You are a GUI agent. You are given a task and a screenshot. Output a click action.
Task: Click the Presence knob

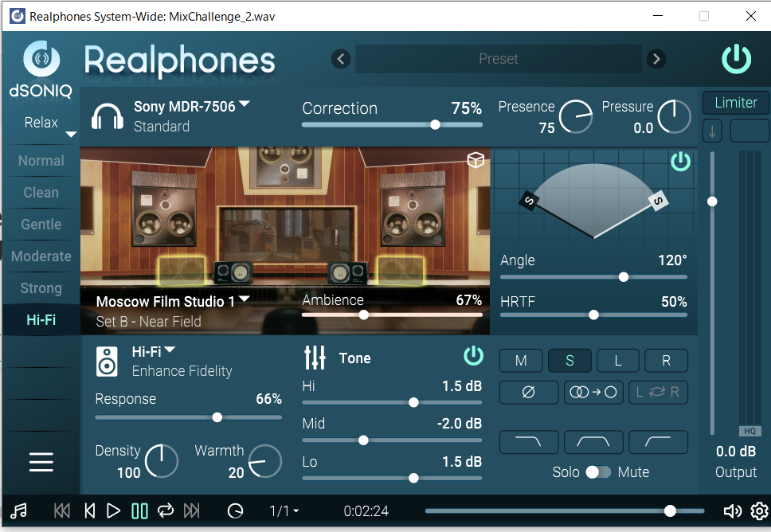click(x=576, y=116)
